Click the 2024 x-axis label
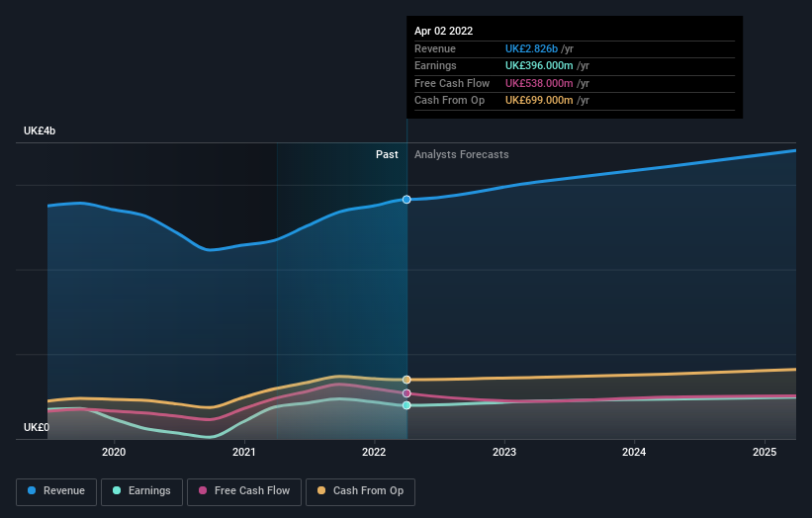 (x=634, y=452)
